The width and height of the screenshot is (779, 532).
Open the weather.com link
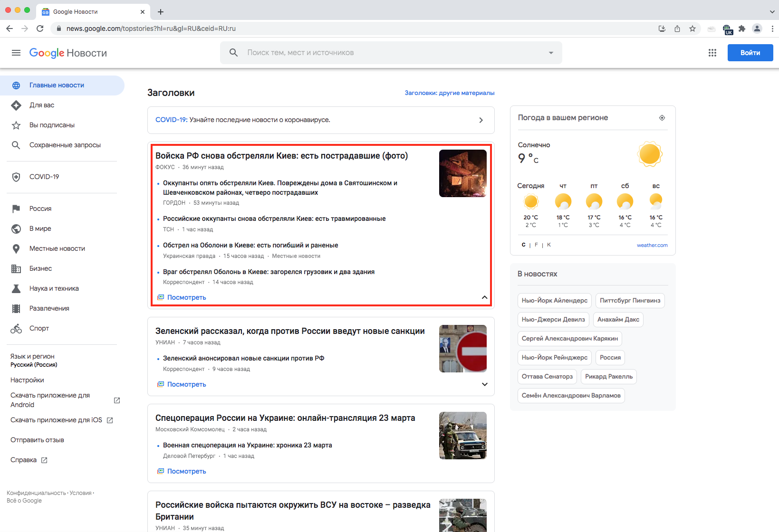[652, 245]
